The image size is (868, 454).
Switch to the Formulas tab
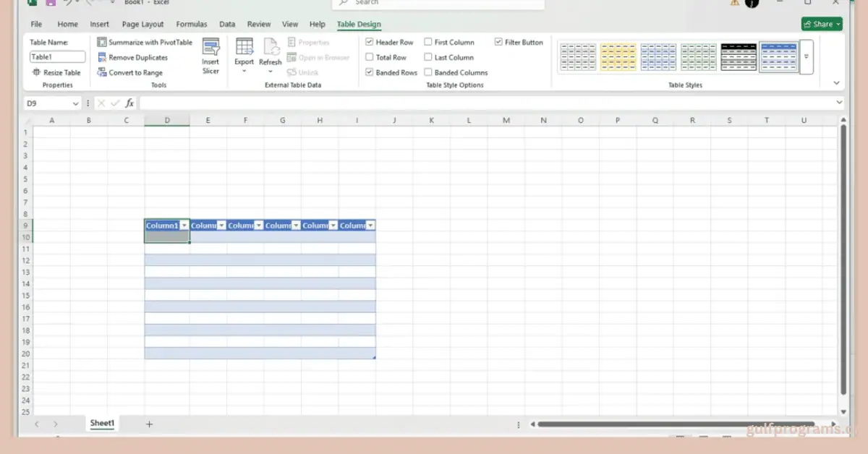(x=191, y=25)
